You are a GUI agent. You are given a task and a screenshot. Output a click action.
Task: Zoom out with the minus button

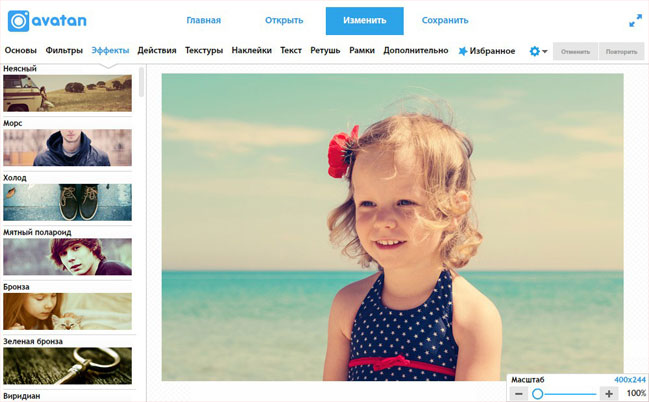[519, 393]
